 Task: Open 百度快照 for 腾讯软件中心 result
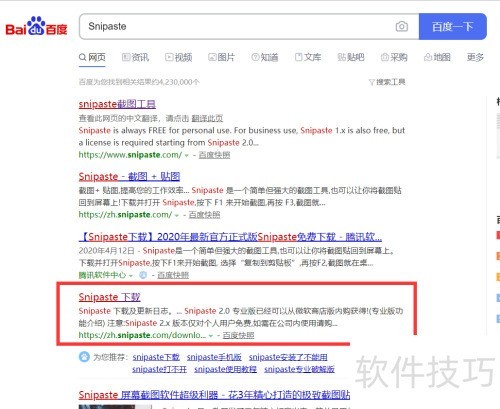173,275
